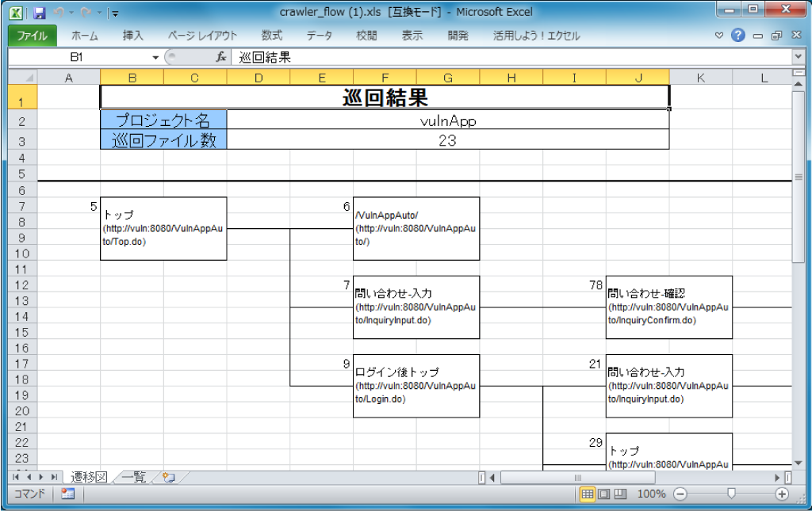Switch to the 校閲 ribbon tab
Screen dimensions: 812x511
(x=366, y=36)
